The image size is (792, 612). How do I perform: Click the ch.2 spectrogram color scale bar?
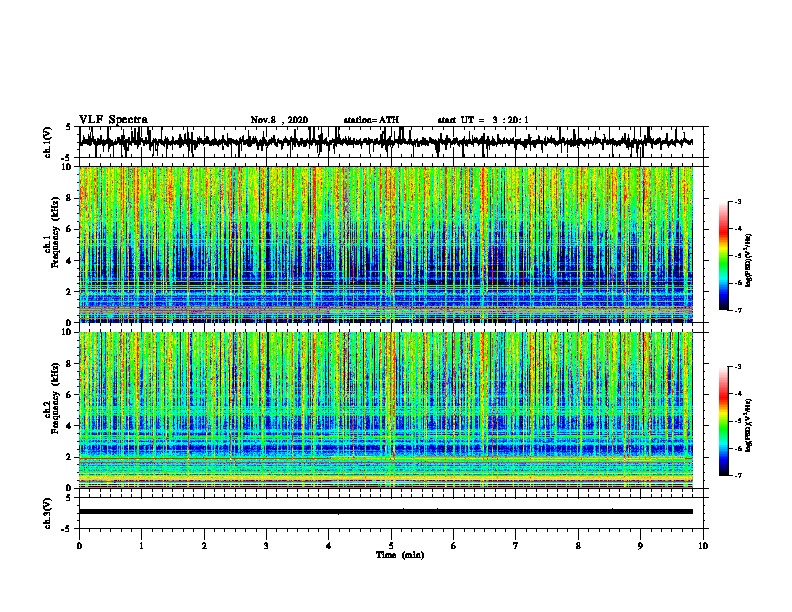pos(724,421)
